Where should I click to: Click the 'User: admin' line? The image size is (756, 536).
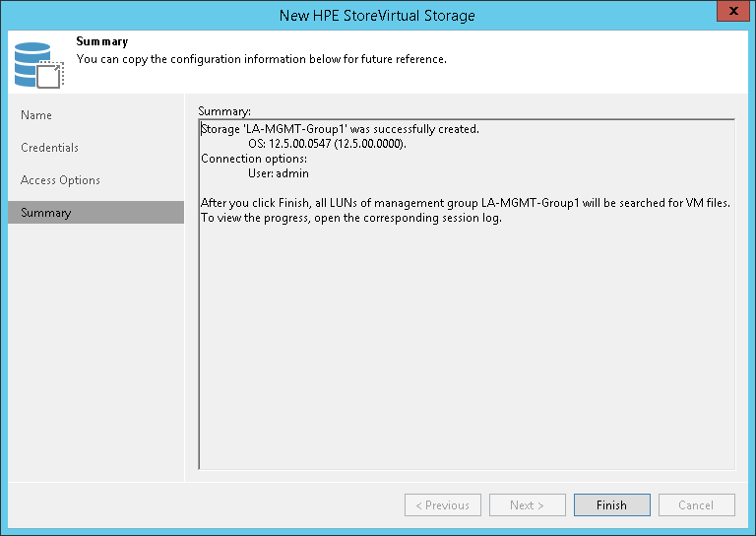279,173
